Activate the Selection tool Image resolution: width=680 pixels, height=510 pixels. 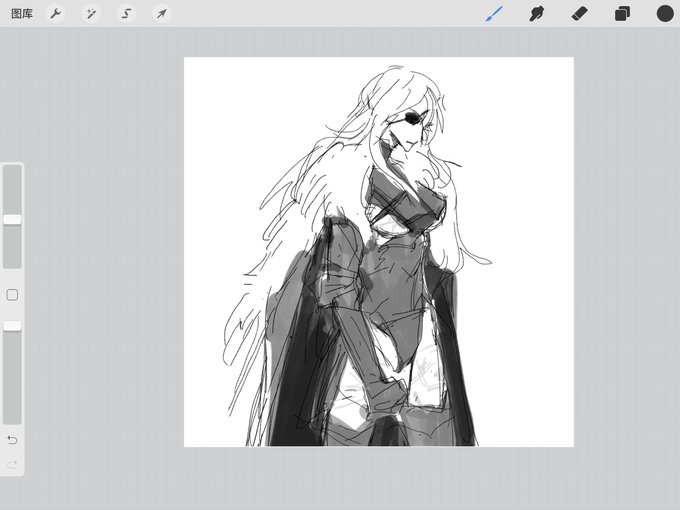[x=126, y=14]
